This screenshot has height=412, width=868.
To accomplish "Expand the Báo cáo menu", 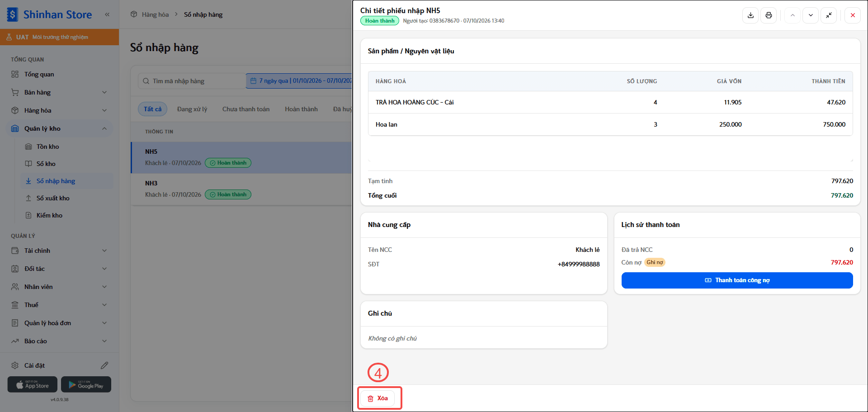I will pos(60,341).
